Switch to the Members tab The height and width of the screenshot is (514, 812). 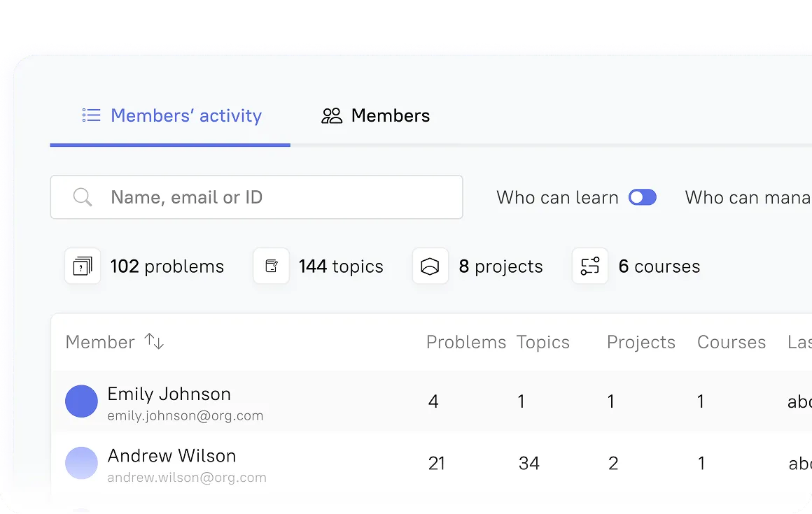click(x=375, y=115)
